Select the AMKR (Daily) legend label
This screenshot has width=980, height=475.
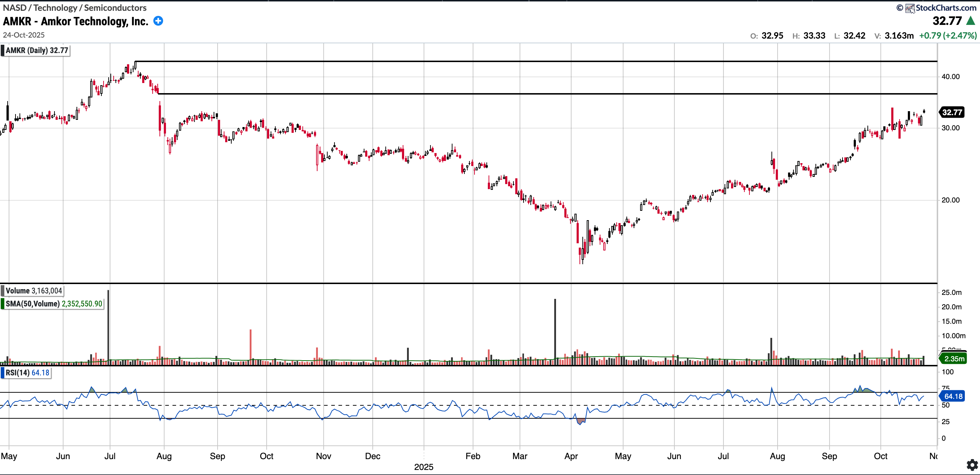tap(36, 50)
